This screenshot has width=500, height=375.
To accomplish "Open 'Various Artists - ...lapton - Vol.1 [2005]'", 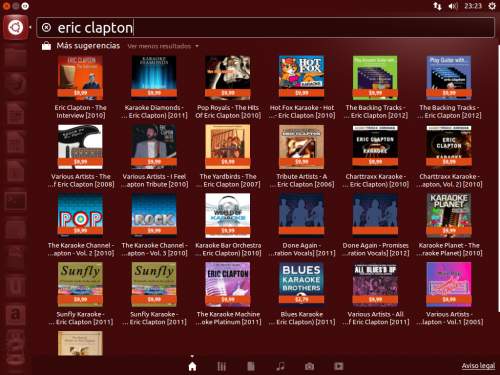I will 449,294.
